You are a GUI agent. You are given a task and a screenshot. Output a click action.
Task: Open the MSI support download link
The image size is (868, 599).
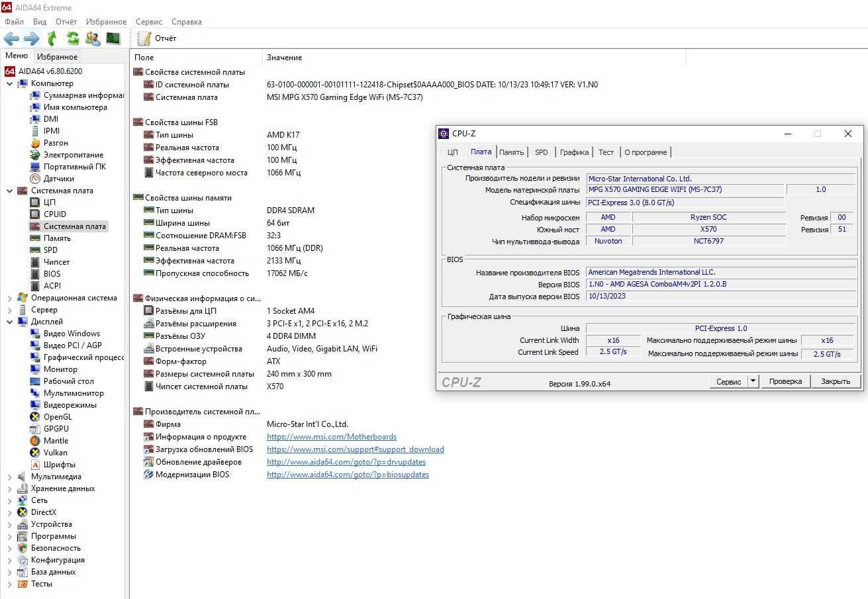click(x=356, y=449)
